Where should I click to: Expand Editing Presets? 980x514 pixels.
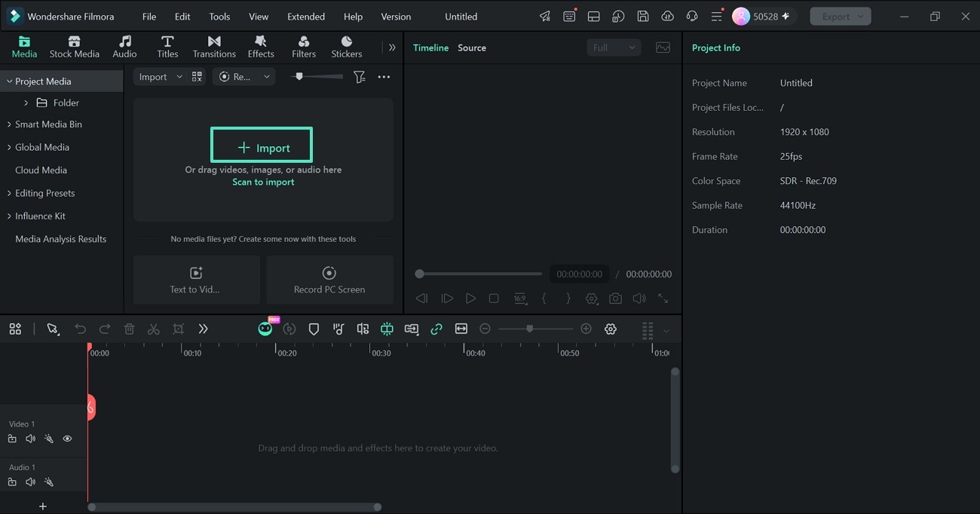pos(9,193)
